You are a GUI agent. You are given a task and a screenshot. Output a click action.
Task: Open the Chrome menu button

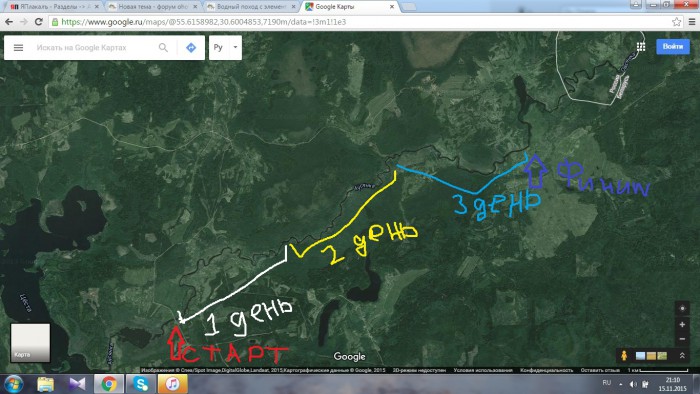point(692,22)
